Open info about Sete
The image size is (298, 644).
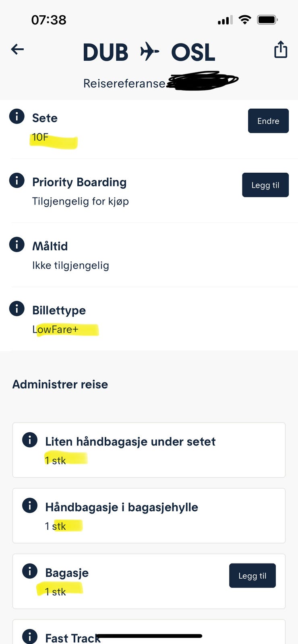click(x=17, y=116)
